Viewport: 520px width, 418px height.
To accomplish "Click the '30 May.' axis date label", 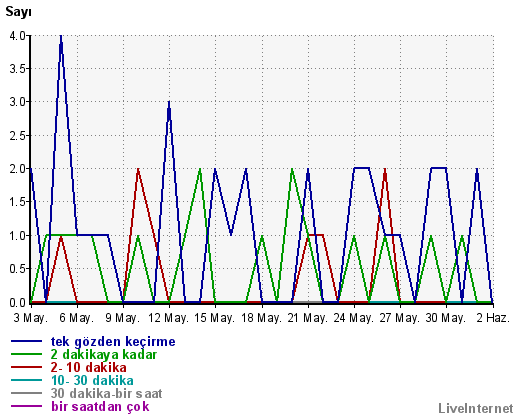I will (x=445, y=318).
